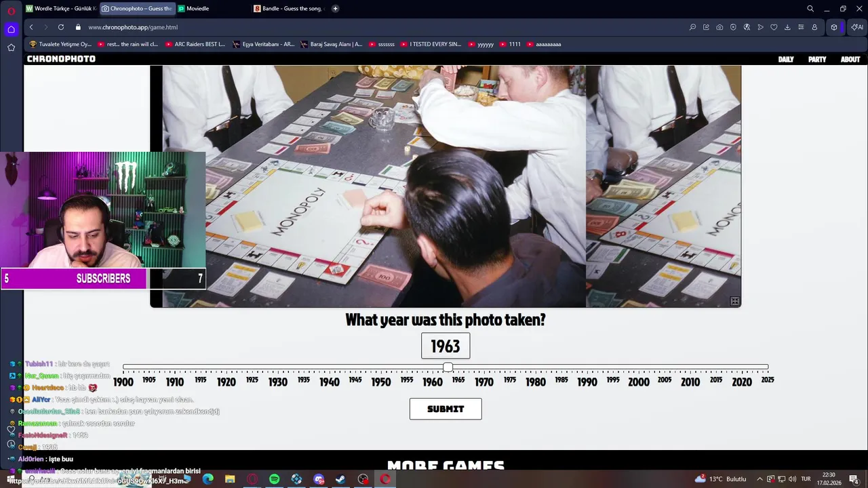Click the address bar URL
Image resolution: width=868 pixels, height=488 pixels.
[x=133, y=27]
